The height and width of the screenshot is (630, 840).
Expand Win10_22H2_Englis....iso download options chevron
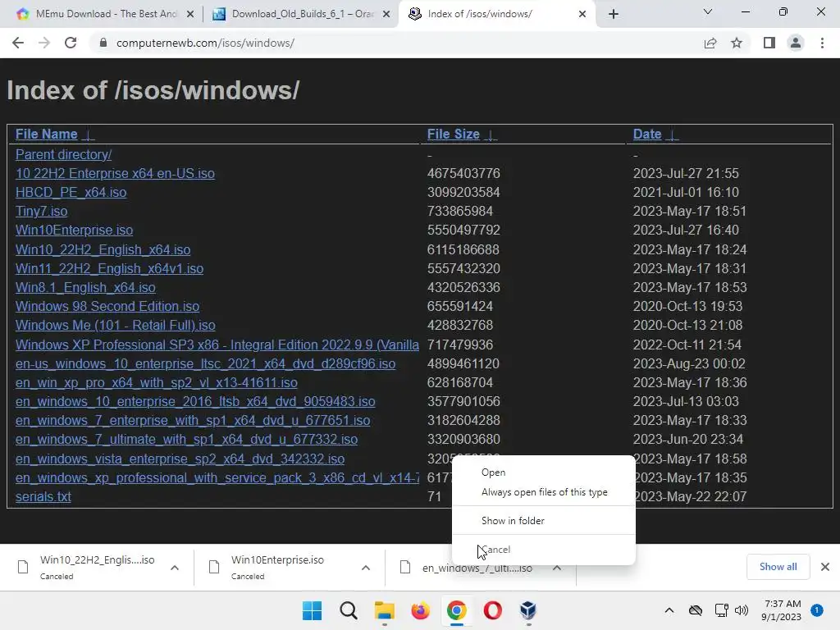[x=175, y=568]
